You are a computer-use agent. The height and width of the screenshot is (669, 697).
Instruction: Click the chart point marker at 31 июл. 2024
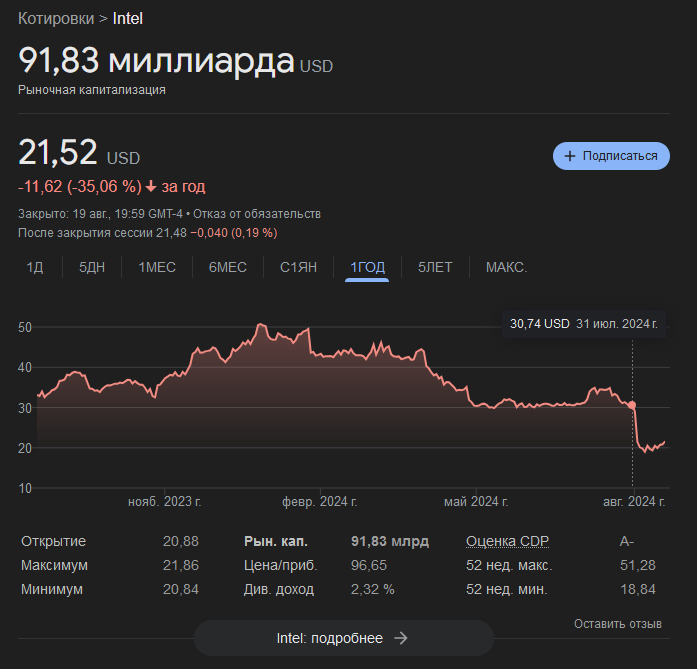click(x=632, y=405)
